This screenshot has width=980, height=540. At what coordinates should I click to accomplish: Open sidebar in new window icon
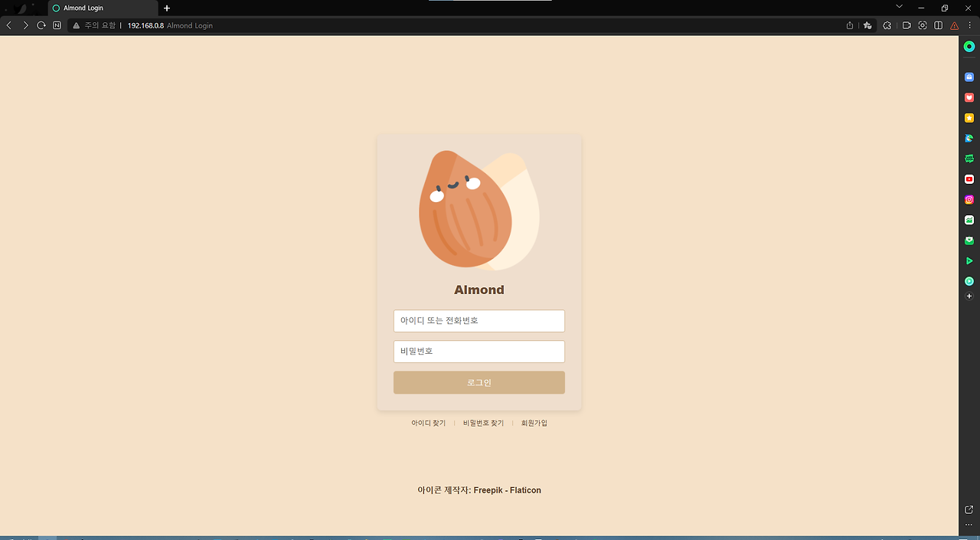click(x=969, y=510)
